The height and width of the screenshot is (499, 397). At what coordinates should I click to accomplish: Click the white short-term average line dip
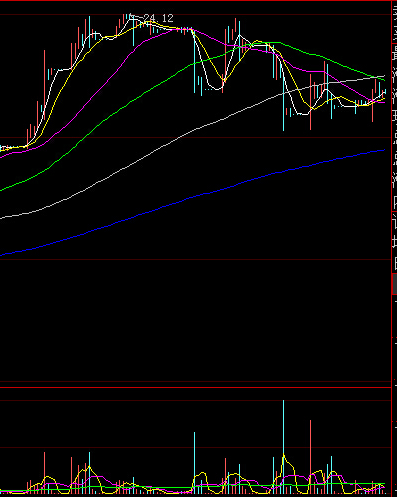(216, 89)
